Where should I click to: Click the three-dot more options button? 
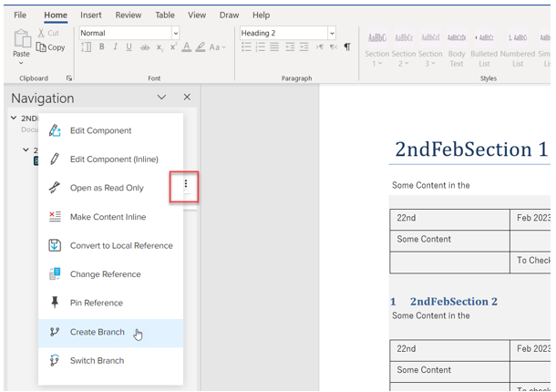[x=185, y=184]
